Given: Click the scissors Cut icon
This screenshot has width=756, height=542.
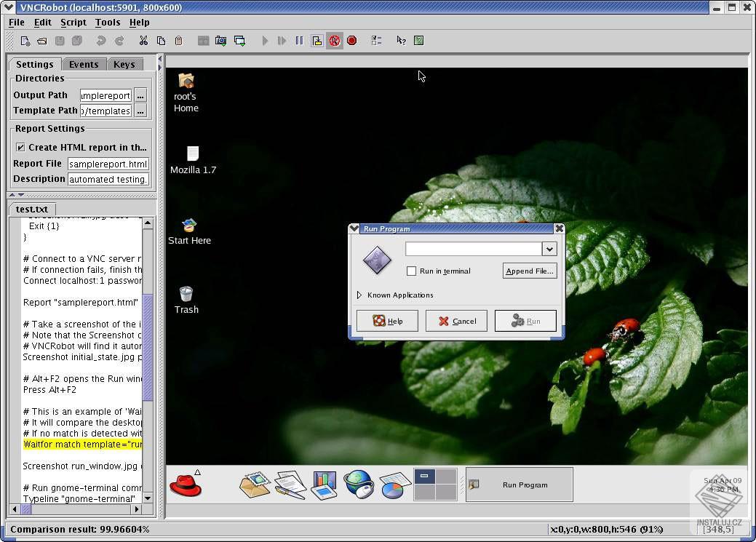Looking at the screenshot, I should [x=143, y=41].
